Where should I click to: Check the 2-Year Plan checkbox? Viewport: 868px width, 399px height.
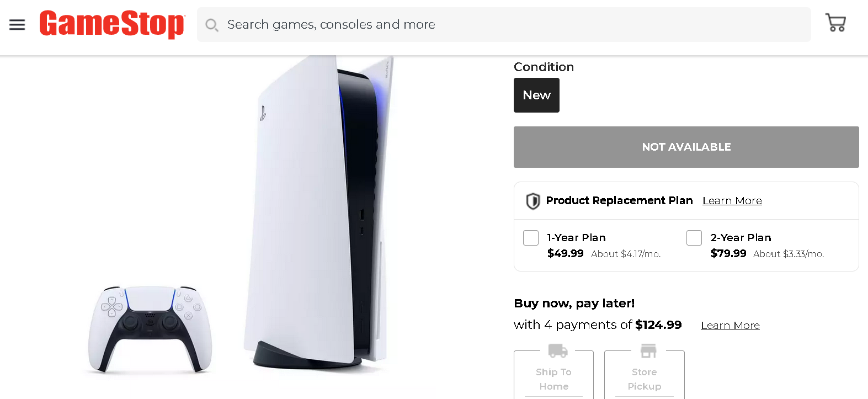point(694,238)
